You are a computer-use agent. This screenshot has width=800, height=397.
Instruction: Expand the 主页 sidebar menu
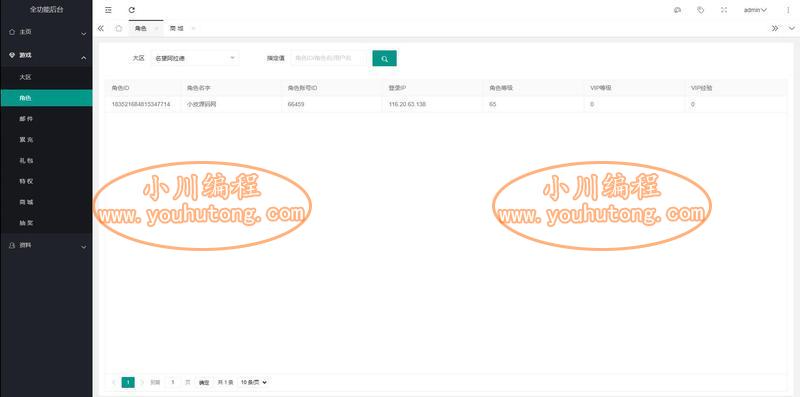pos(46,32)
